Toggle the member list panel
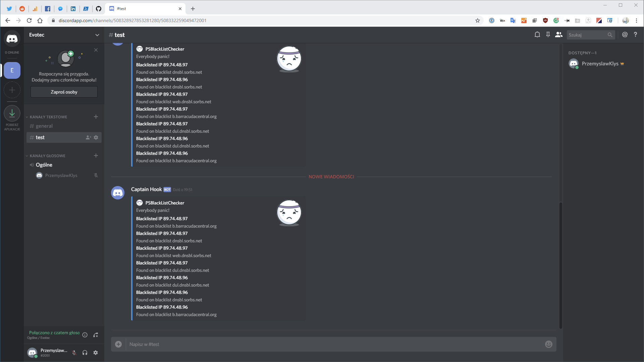This screenshot has width=644, height=362. (x=558, y=35)
